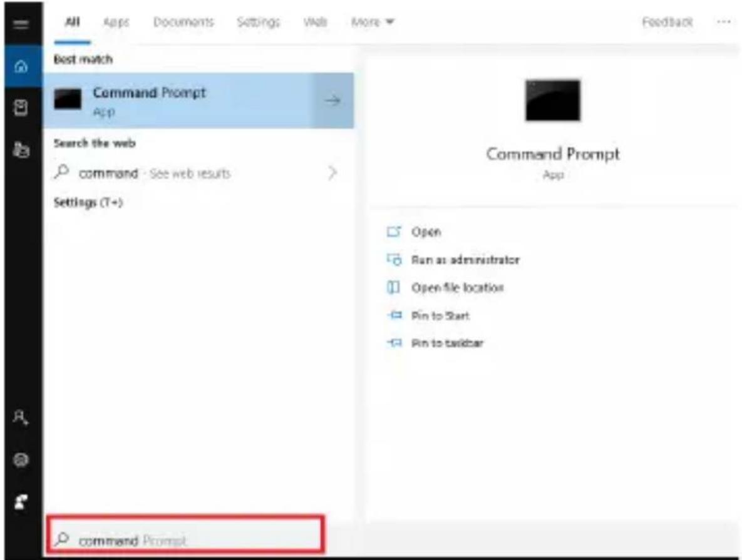Image resolution: width=742 pixels, height=560 pixels.
Task: Click the Command Prompt icon in best match
Action: tap(67, 99)
